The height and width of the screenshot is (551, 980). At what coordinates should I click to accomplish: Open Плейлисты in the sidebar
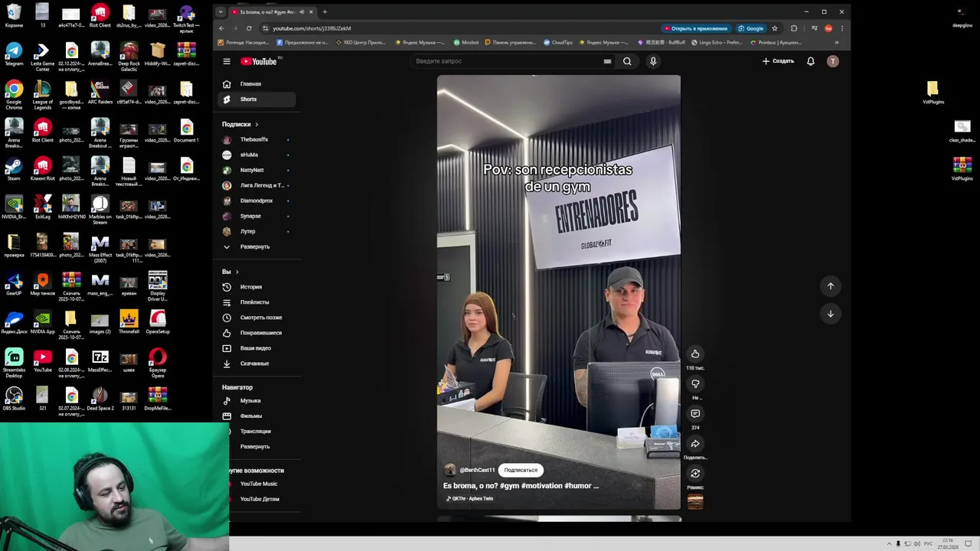click(256, 302)
